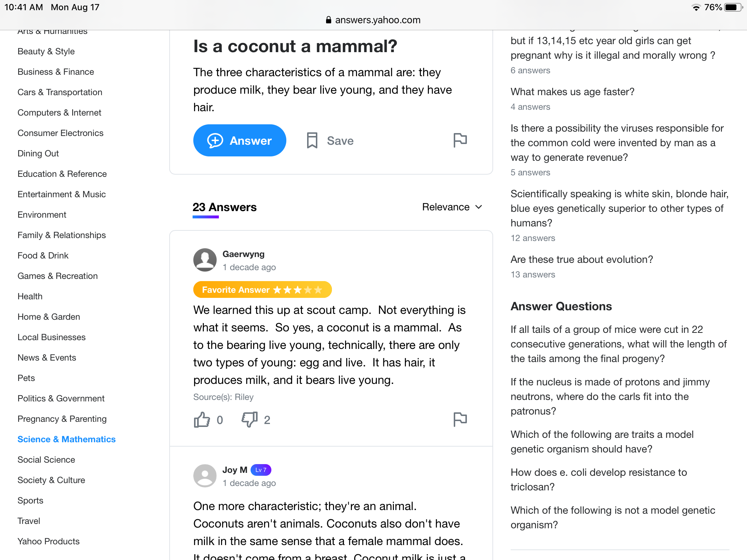Click the chevron next to Relevance
The width and height of the screenshot is (747, 560).
(x=479, y=207)
